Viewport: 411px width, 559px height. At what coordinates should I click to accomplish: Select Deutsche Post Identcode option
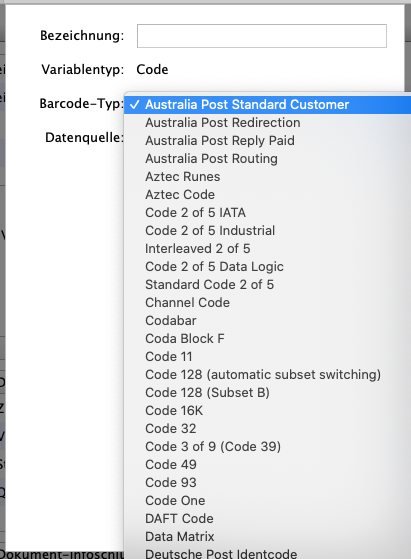pyautogui.click(x=267, y=553)
